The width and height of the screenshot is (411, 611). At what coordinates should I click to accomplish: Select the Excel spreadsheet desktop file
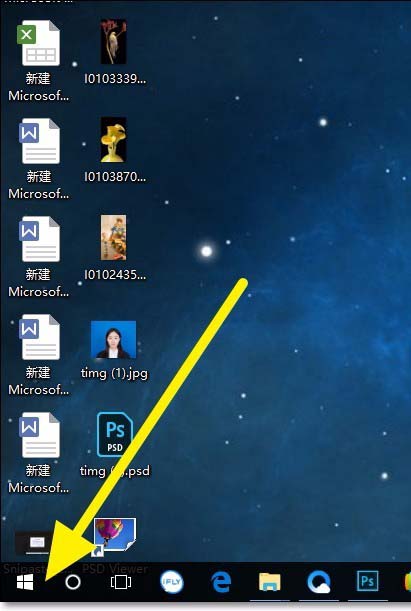point(38,61)
